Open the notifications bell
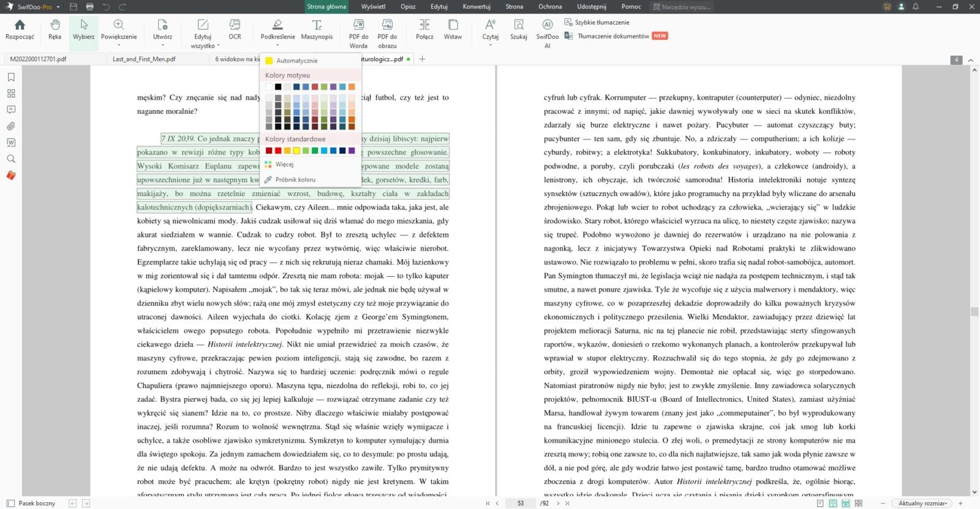This screenshot has width=980, height=509. (x=916, y=7)
